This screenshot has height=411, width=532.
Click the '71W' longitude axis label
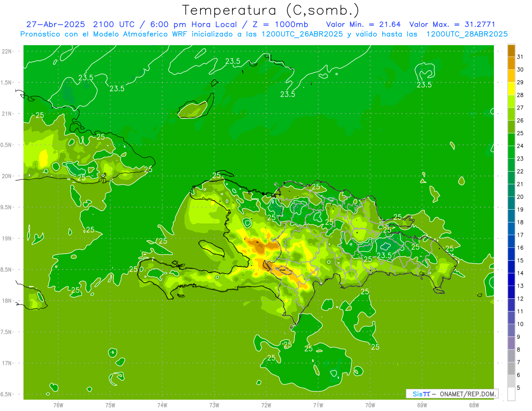tap(318, 405)
